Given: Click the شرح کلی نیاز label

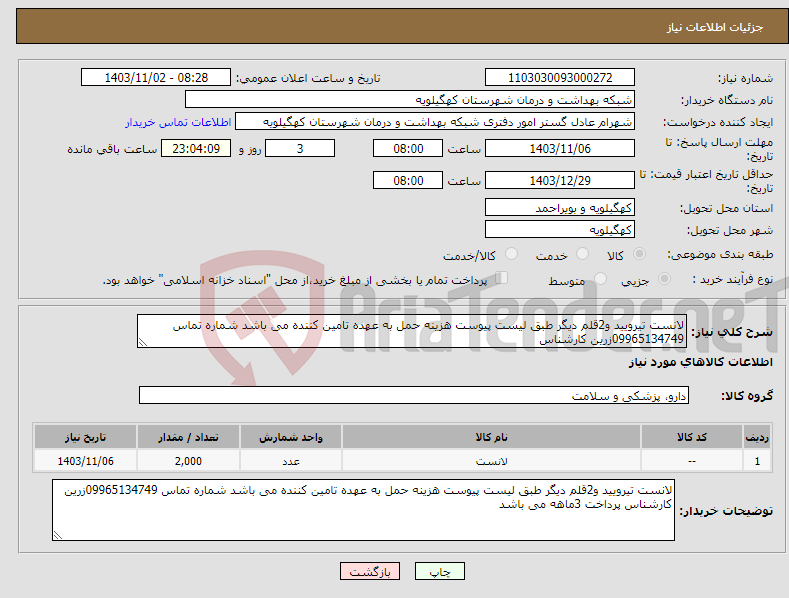Looking at the screenshot, I should (x=732, y=332).
